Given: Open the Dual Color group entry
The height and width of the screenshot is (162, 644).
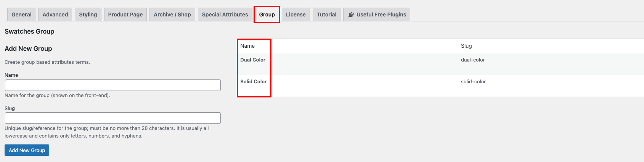Looking at the screenshot, I should click(253, 60).
